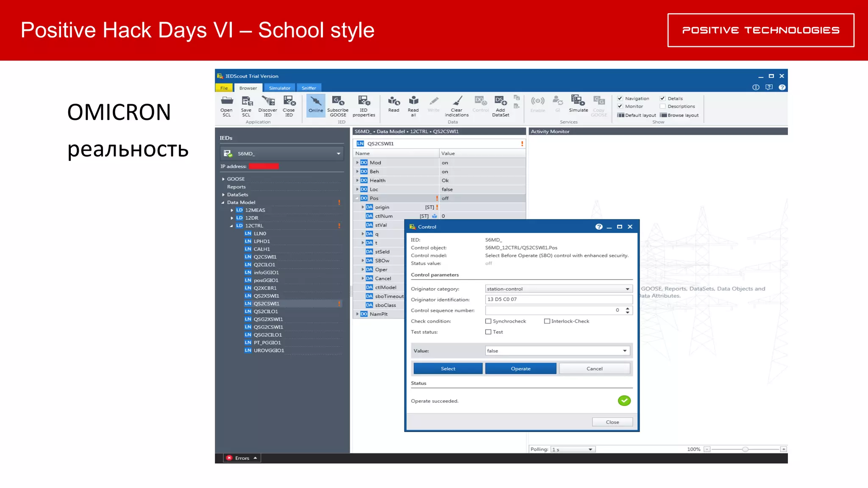Toggle the Monitor checkbox
This screenshot has width=868, height=488.
[620, 106]
